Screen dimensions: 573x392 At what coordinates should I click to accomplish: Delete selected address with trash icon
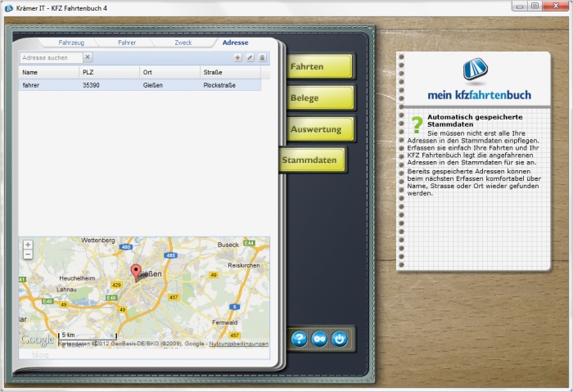click(263, 57)
